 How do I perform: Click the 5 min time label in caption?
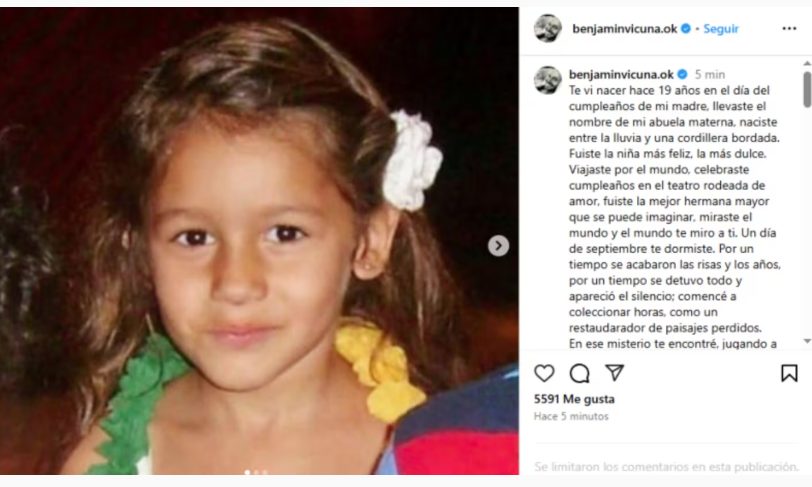click(710, 75)
